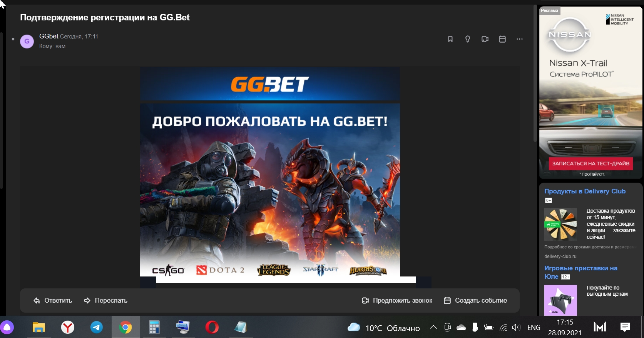
Task: Click the calendar icon in the email header
Action: (502, 39)
